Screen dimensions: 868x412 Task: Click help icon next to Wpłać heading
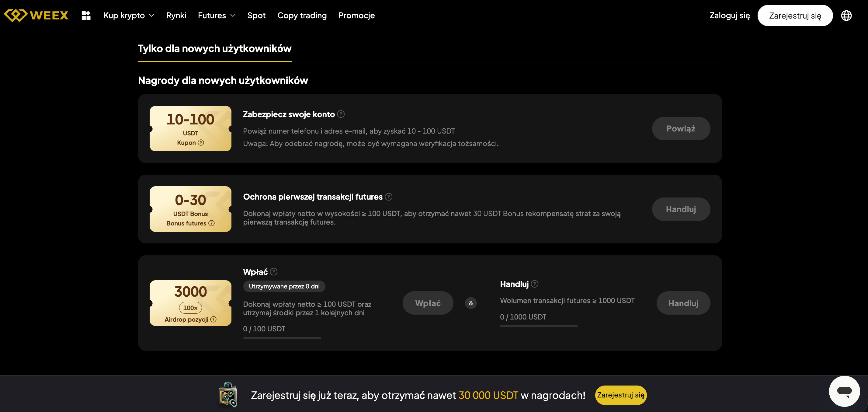[274, 272]
